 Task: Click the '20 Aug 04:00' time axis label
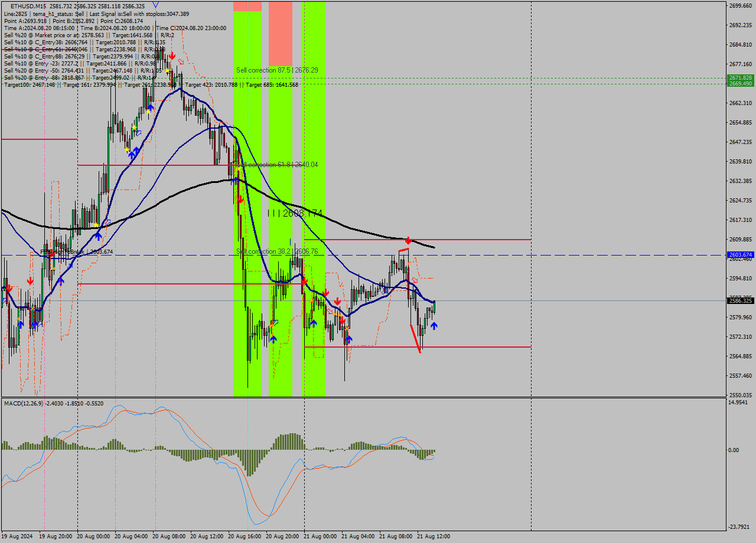132,537
